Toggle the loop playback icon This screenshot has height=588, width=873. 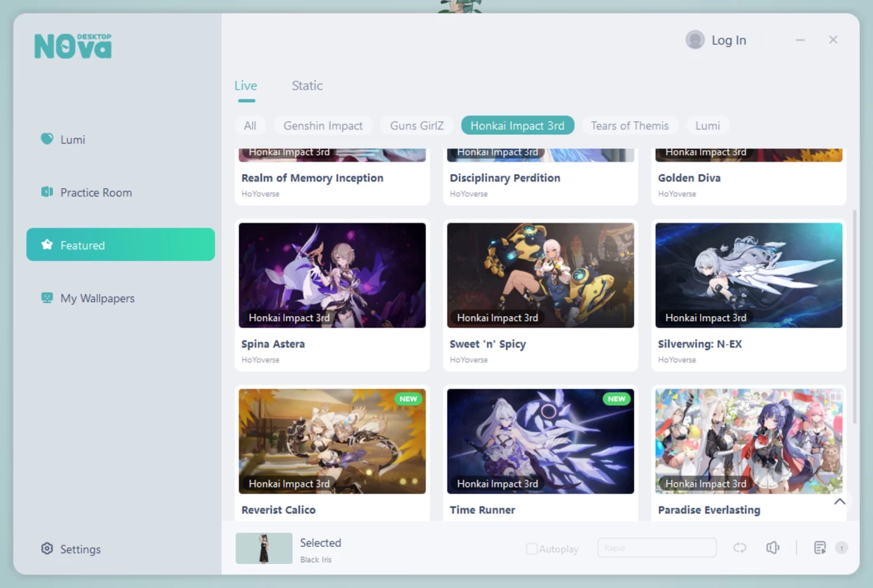739,548
